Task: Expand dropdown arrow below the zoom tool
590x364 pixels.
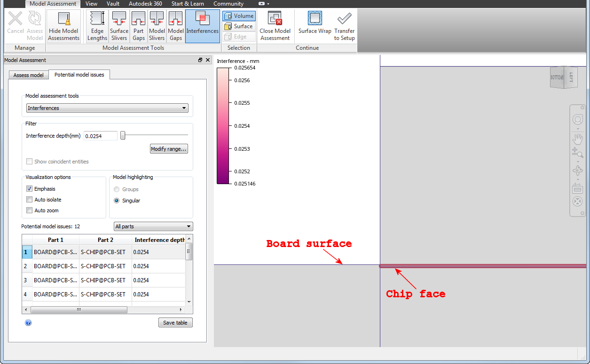Action: point(577,162)
